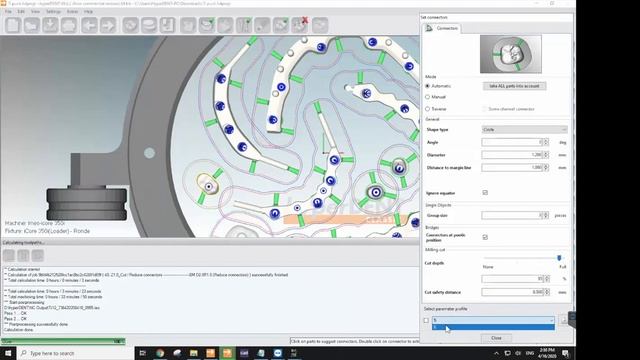Open the Settings menu
640x360 pixels.
[53, 11]
